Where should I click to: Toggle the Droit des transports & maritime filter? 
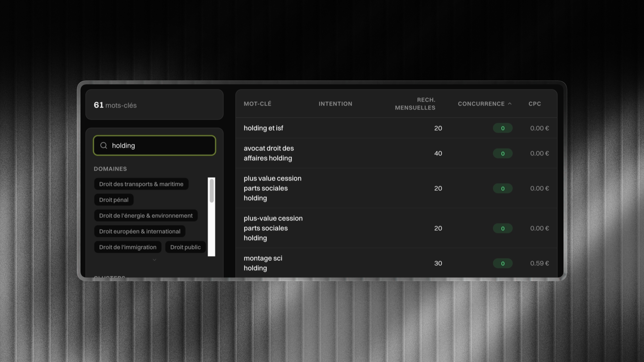click(141, 184)
